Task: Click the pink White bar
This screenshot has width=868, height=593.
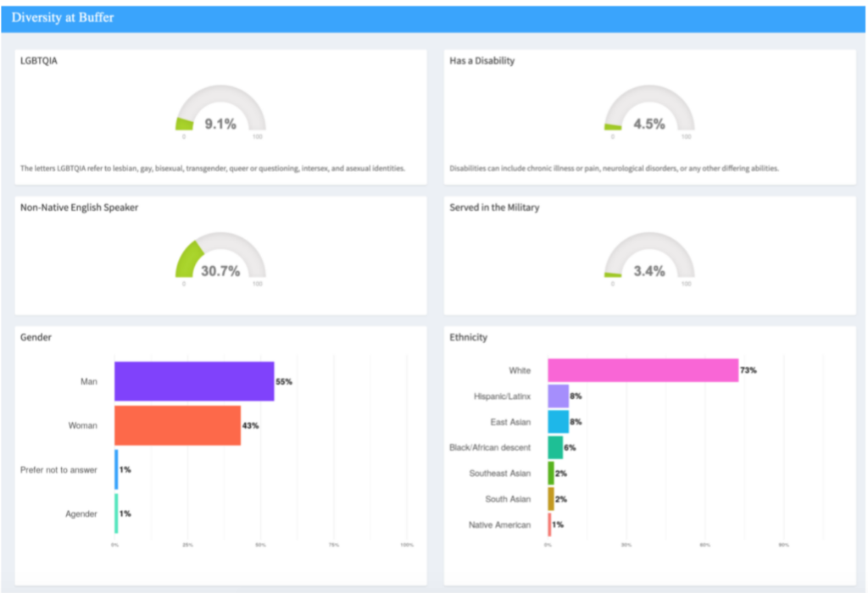Action: (643, 370)
